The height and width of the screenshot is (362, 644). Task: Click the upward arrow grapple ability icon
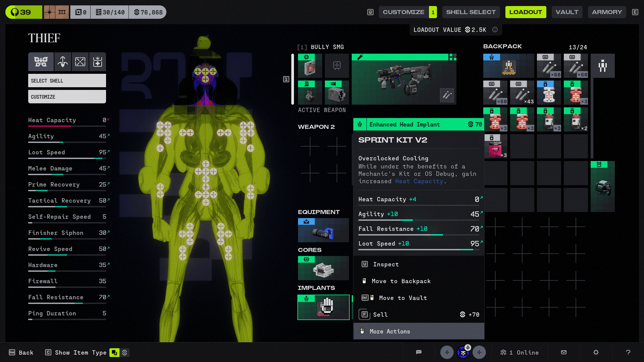coord(63,62)
